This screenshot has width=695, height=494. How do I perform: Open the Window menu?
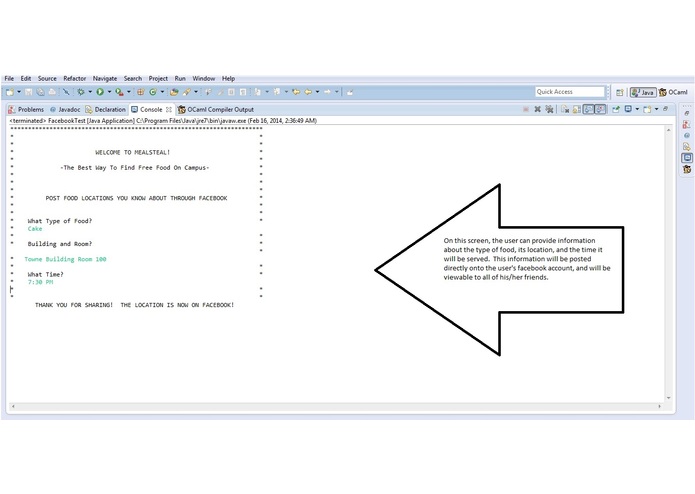coord(203,78)
